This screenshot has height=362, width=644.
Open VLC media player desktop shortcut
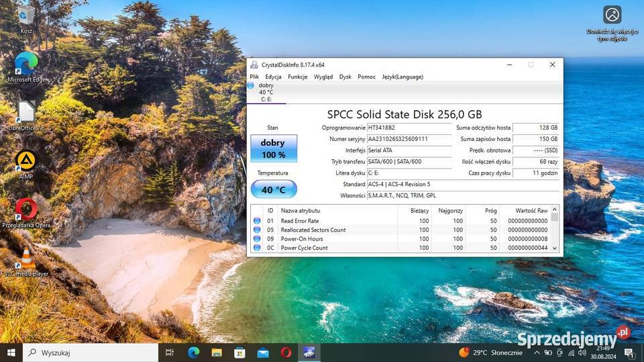[26, 262]
